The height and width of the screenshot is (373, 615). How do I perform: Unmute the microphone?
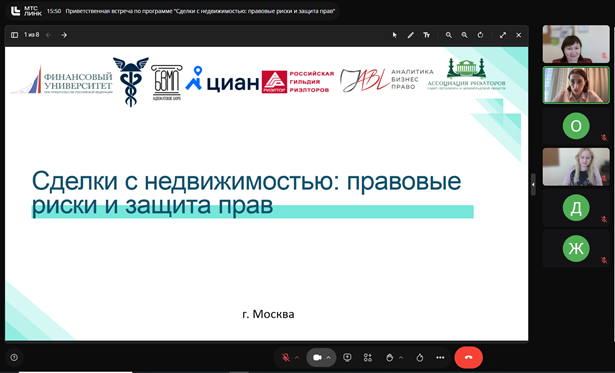(x=286, y=357)
